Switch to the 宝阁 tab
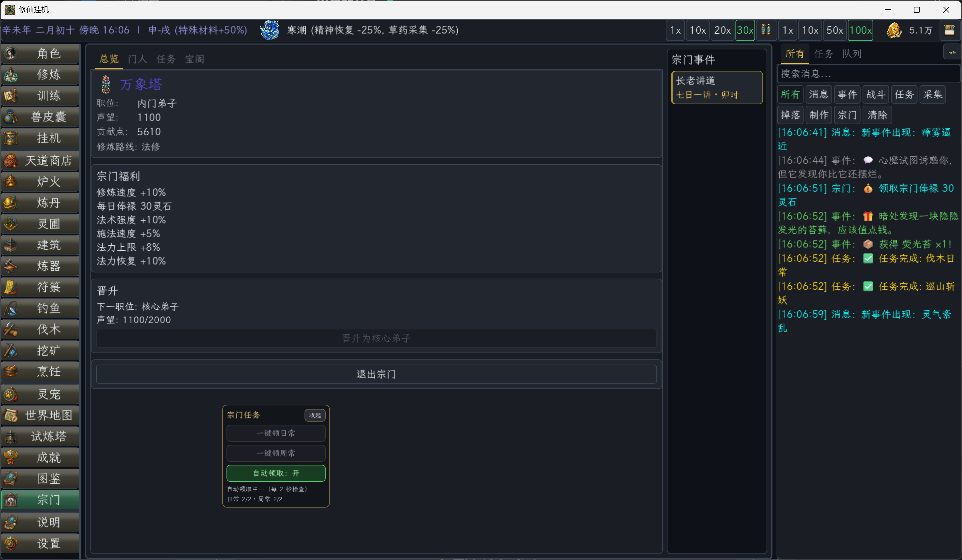The width and height of the screenshot is (962, 560). [194, 59]
